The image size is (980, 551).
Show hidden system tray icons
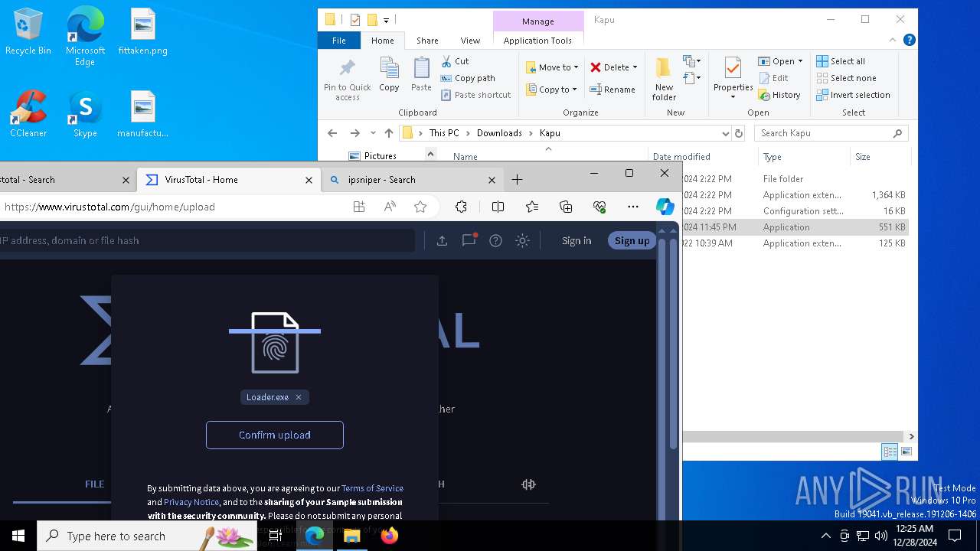coord(825,536)
